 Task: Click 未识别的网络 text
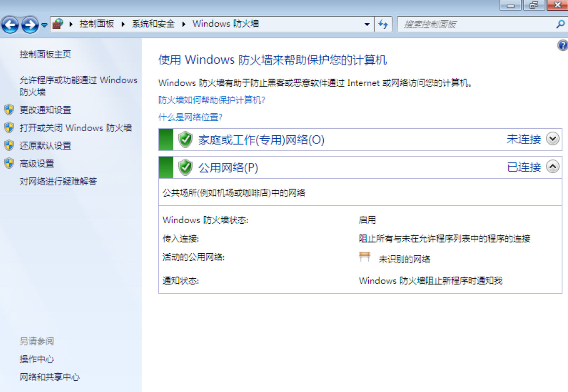click(404, 259)
